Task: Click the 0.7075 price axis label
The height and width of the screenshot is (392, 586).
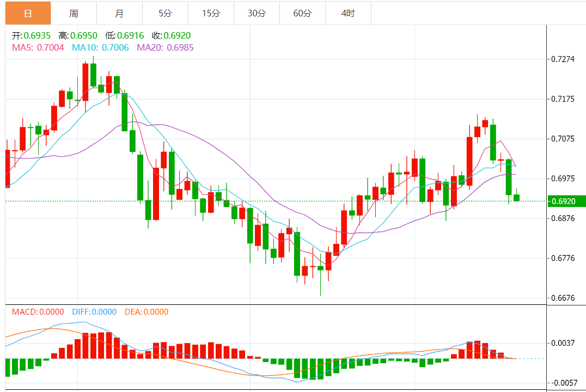Action: [x=563, y=139]
